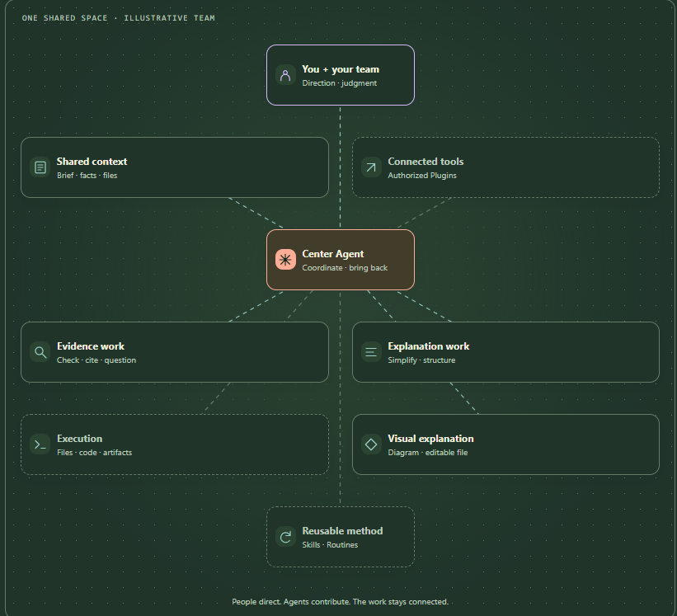Click the 'Direction · judgment' subtitle
Screen dimensions: 677x616
(340, 83)
